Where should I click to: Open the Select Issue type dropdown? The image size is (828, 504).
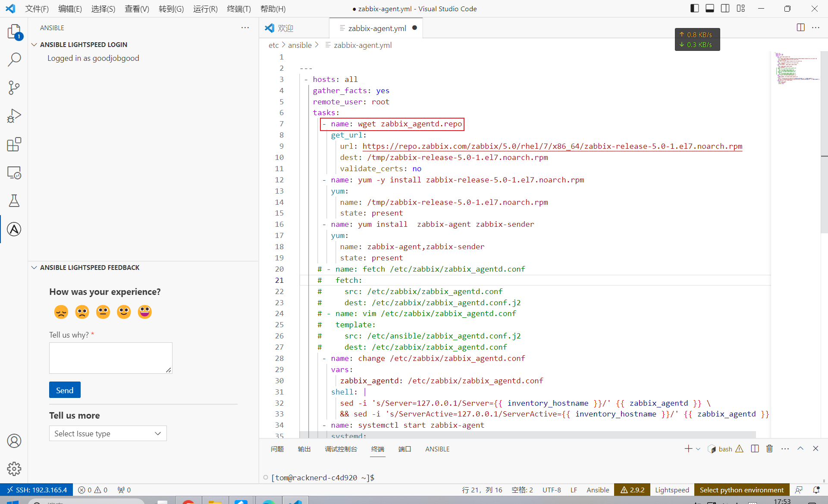tap(108, 433)
